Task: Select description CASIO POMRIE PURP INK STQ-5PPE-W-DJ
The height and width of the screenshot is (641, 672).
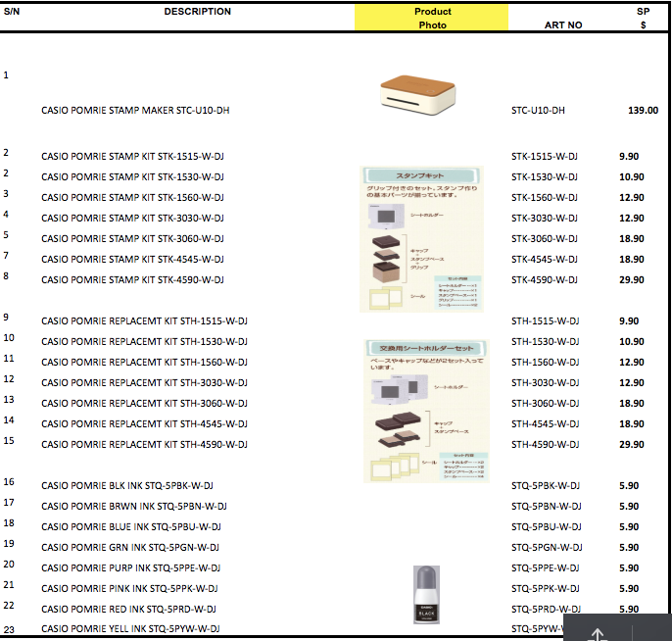Action: point(130,567)
